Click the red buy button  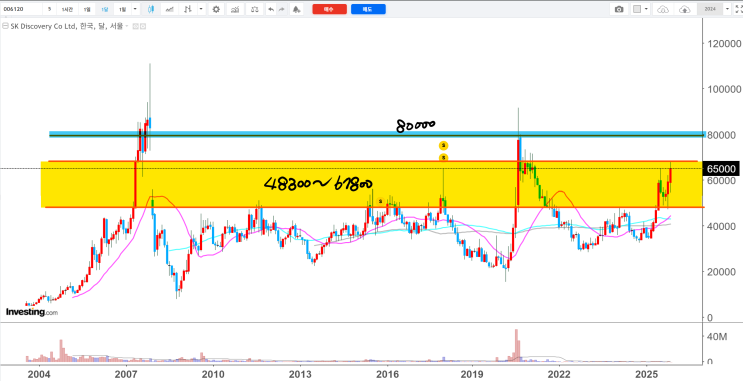point(329,9)
